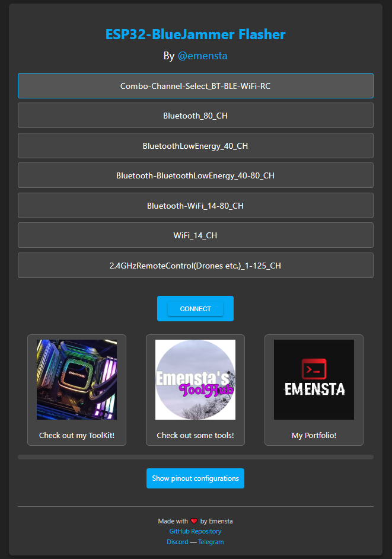Open the red terminal EMENSTA portfolio logo
The width and height of the screenshot is (392, 559).
(x=314, y=379)
